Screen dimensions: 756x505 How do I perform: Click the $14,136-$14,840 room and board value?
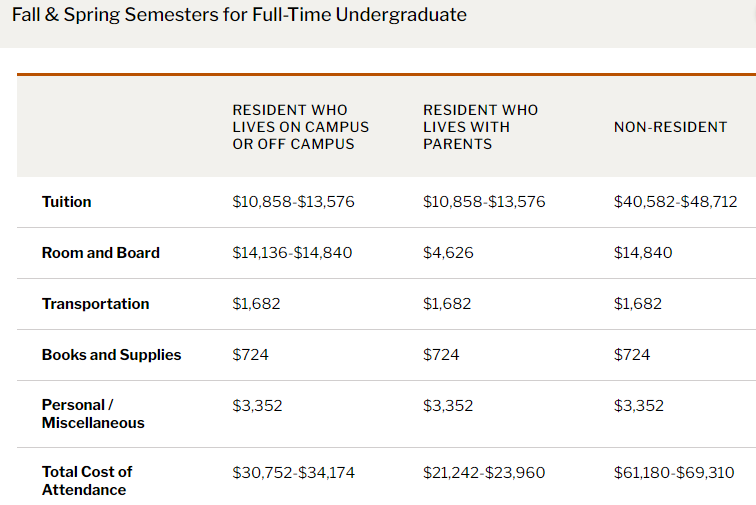click(292, 253)
